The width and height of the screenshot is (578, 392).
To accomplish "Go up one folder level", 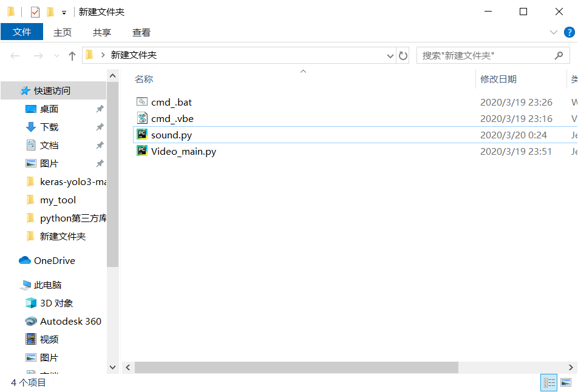I will pyautogui.click(x=72, y=56).
